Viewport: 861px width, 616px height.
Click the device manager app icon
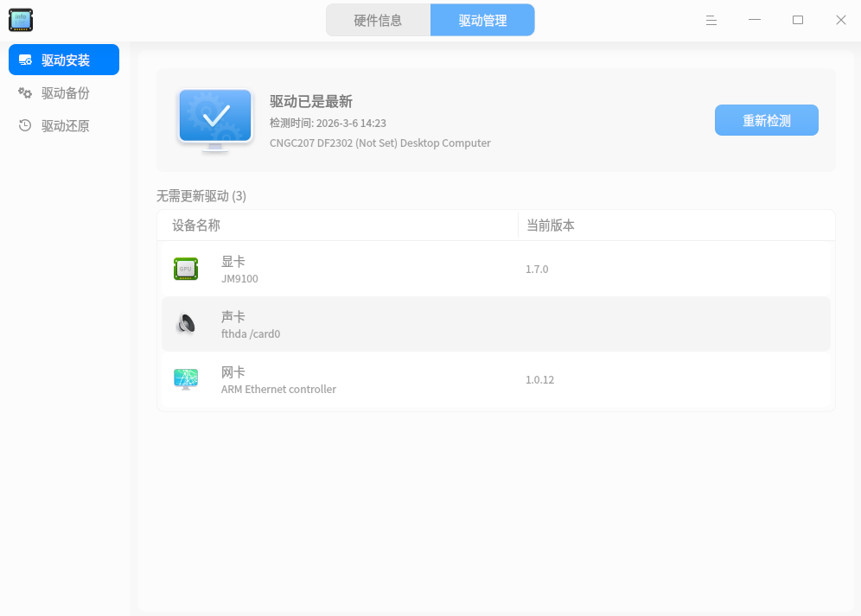click(21, 21)
